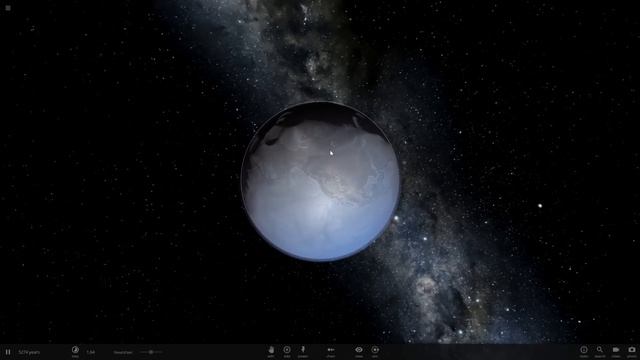
Task: Open the View eye options
Action: pos(359,351)
